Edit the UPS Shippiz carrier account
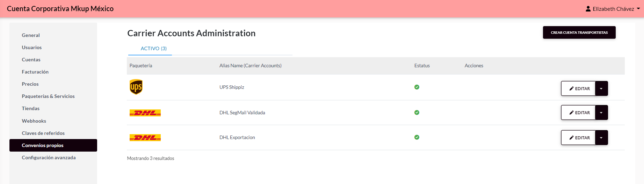Image resolution: width=644 pixels, height=184 pixels. tap(578, 89)
